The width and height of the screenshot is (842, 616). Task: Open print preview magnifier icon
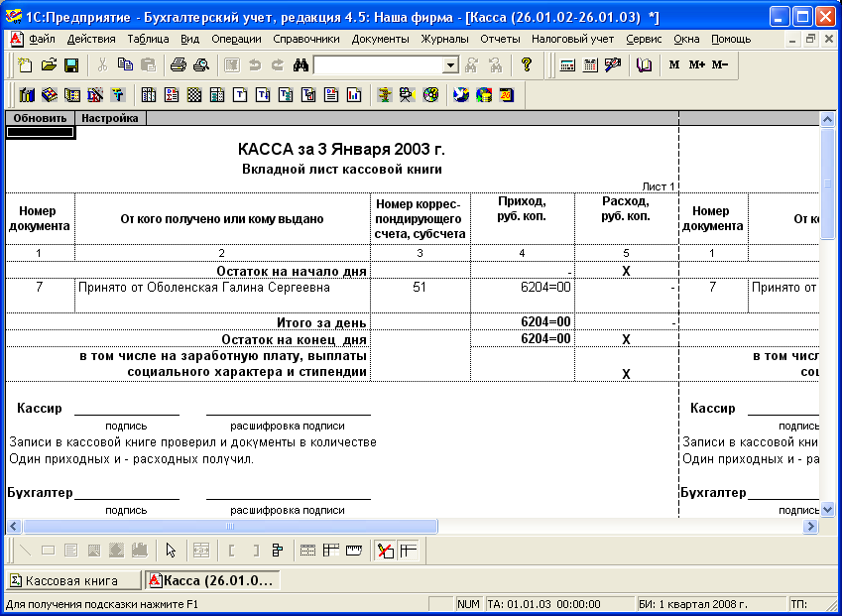click(201, 65)
